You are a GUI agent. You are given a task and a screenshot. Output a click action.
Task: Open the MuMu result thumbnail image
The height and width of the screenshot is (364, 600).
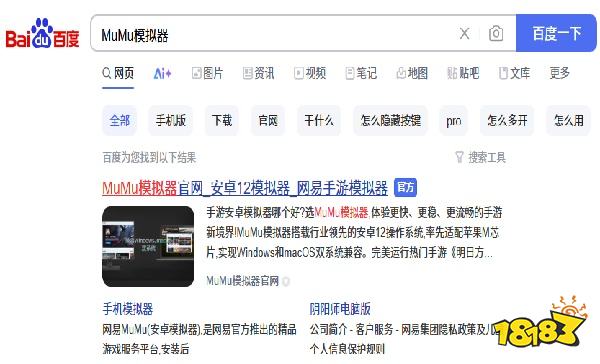point(148,246)
